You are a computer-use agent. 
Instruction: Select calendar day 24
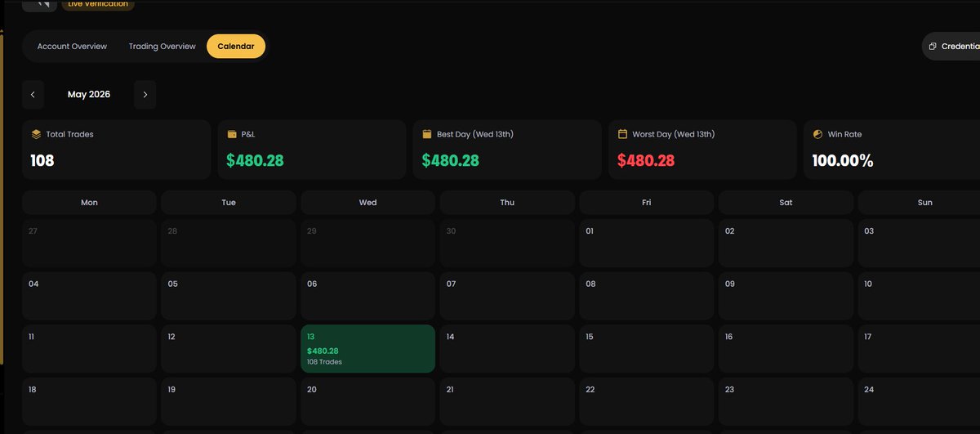(920, 401)
